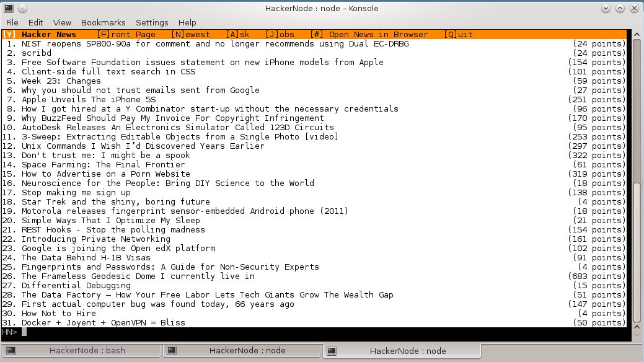
Task: Switch to the HackerNode : bash tab
Action: (81, 350)
